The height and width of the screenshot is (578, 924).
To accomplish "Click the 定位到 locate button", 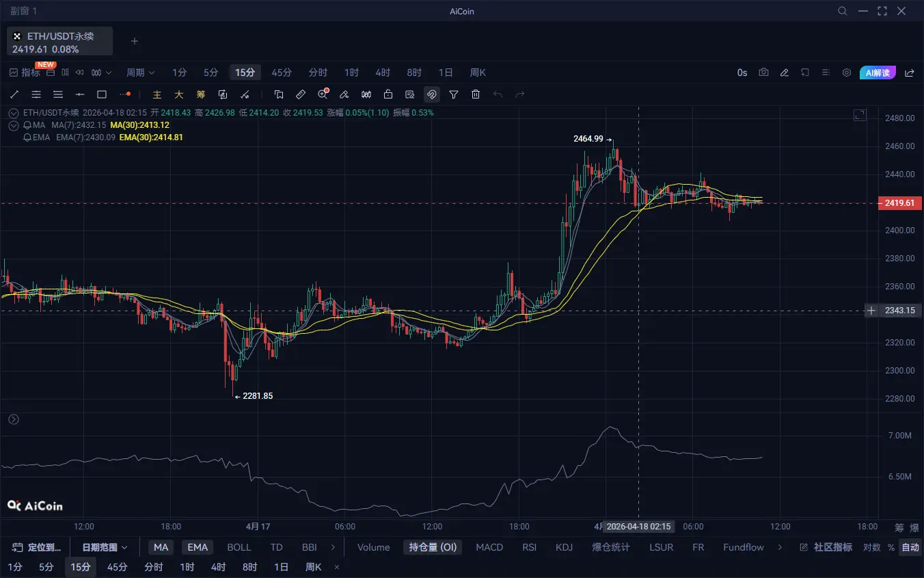I will 38,547.
